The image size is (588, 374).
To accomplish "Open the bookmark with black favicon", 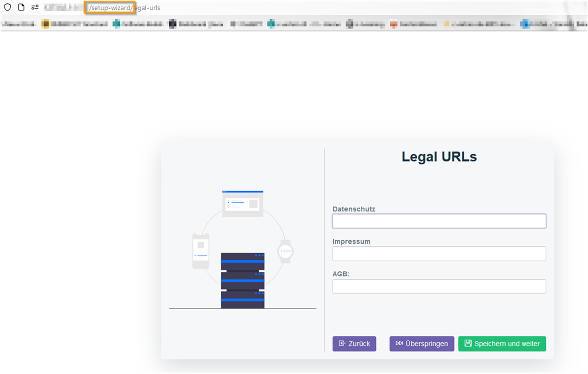I will tap(172, 23).
